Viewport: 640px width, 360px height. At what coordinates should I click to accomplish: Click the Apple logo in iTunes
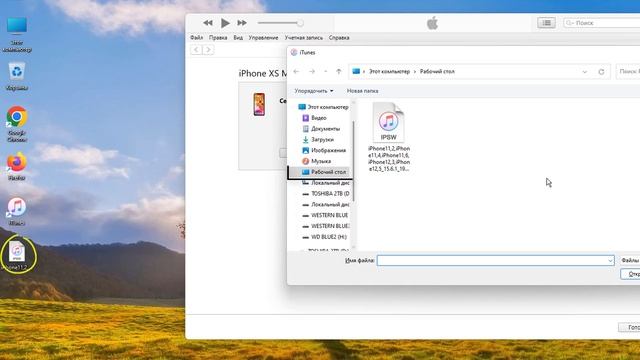point(433,23)
